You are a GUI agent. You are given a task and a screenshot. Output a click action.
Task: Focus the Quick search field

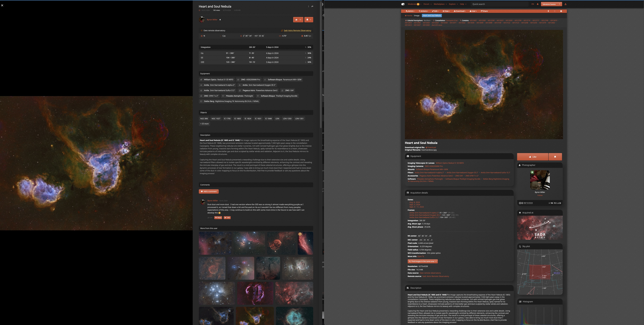(499, 4)
